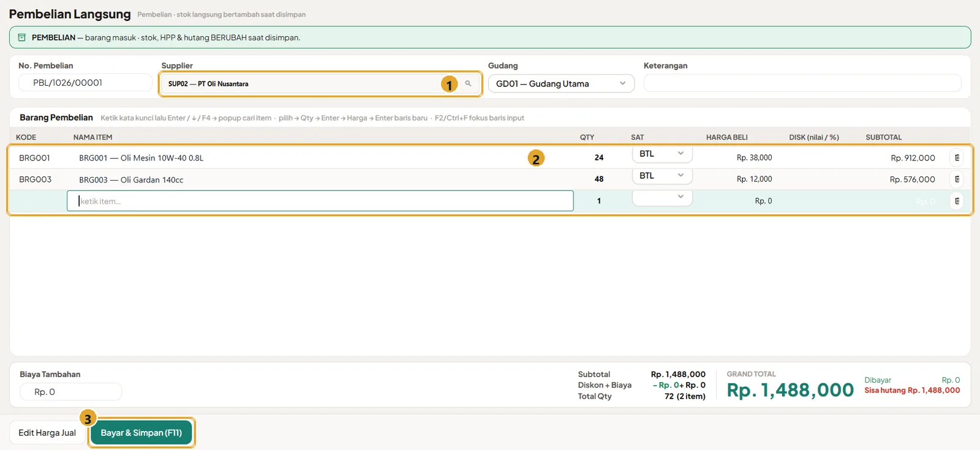
Task: Click item name BRG001 — Oli Mesin 10W-40 0.8L
Action: 141,158
